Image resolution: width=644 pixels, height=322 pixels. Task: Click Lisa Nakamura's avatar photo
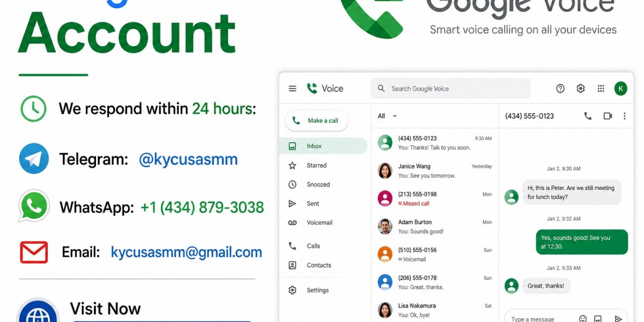coord(385,310)
